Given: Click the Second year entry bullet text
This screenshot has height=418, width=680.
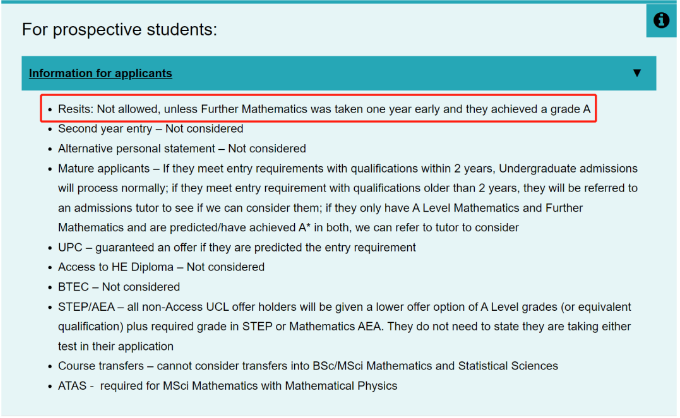Looking at the screenshot, I should 150,128.
